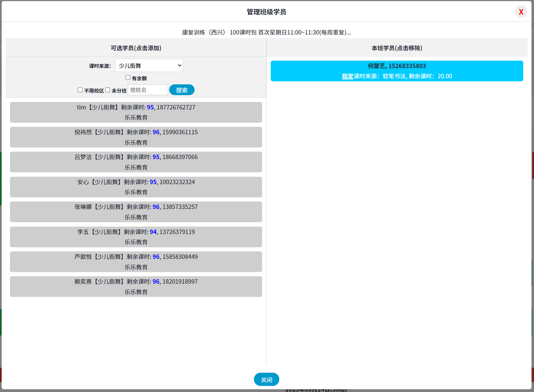The width and height of the screenshot is (534, 392).
Task: Add student tim to the class
Action: 136,112
